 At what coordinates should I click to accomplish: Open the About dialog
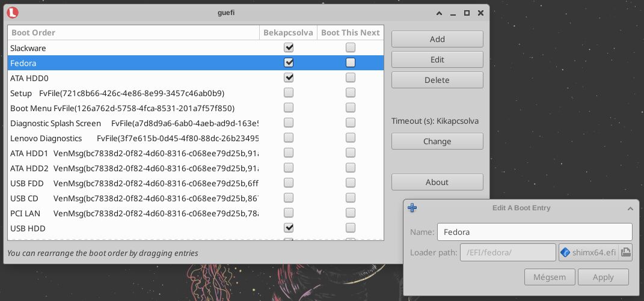coord(437,182)
